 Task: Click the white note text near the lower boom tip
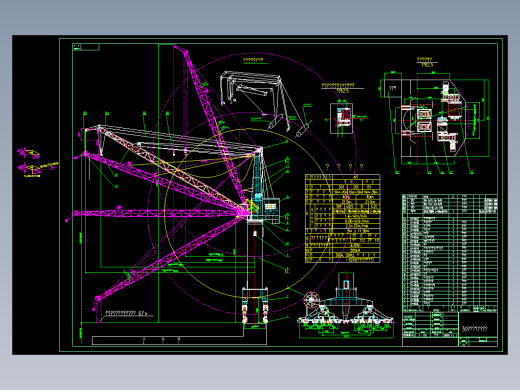coord(126,313)
